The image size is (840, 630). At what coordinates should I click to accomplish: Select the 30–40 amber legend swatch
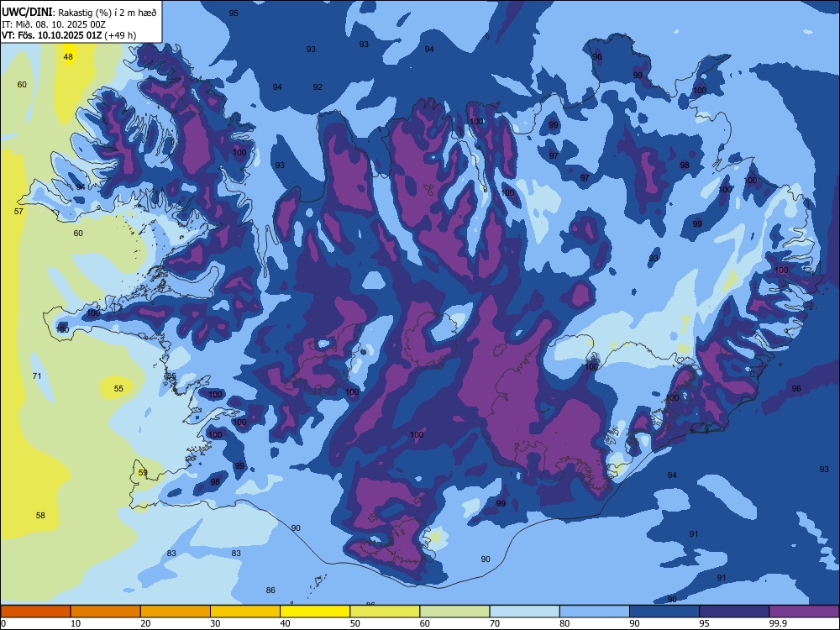(245, 612)
